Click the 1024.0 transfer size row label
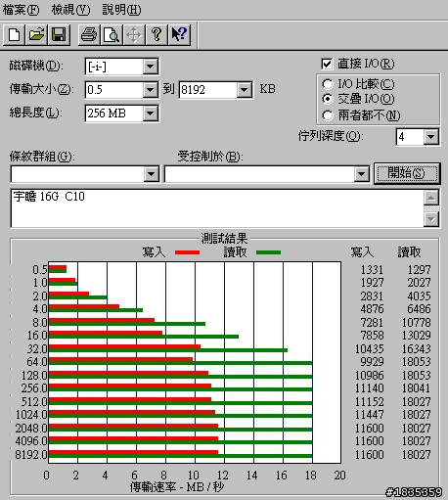The width and height of the screenshot is (448, 500). (x=31, y=415)
